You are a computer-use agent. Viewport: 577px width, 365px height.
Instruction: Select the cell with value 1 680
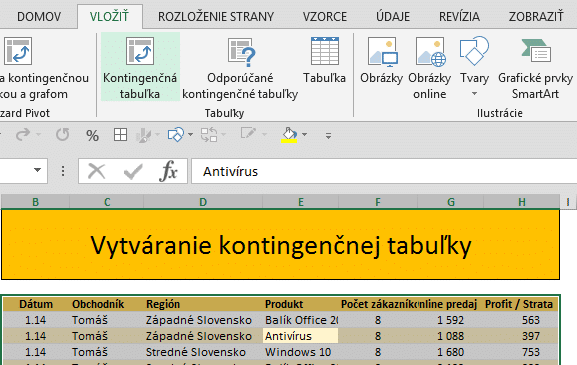click(x=451, y=352)
